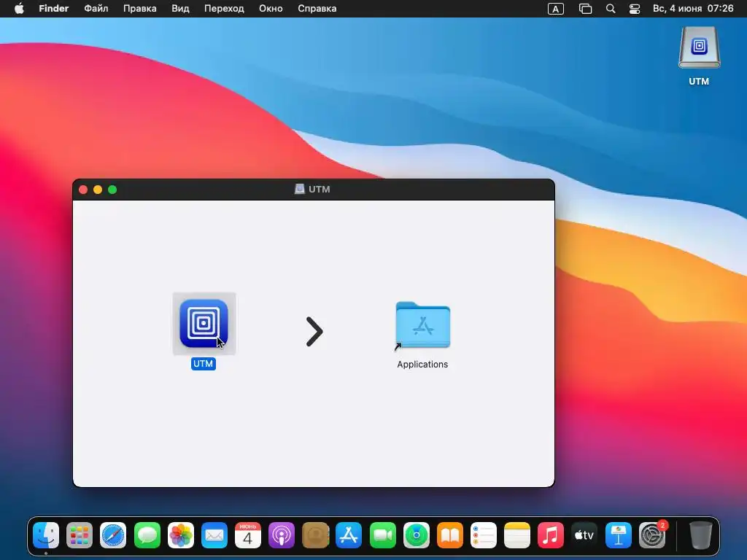Select the UTM app icon in the window

pos(204,324)
